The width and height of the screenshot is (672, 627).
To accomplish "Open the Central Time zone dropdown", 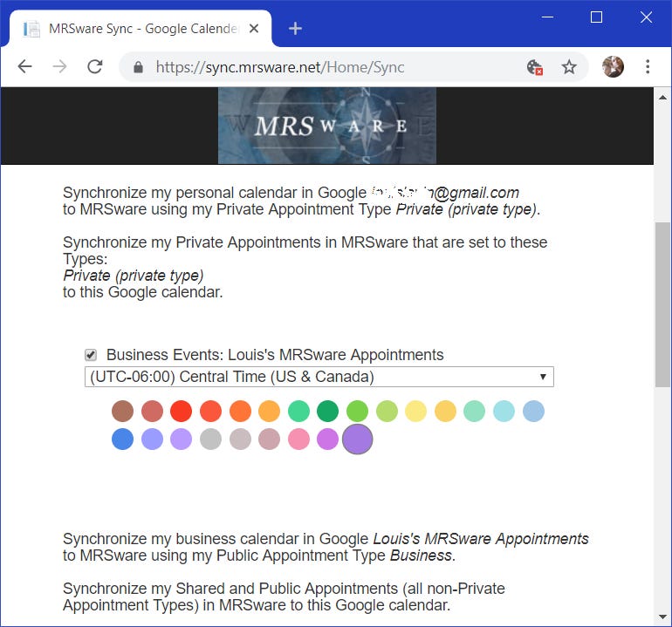I will pos(319,377).
